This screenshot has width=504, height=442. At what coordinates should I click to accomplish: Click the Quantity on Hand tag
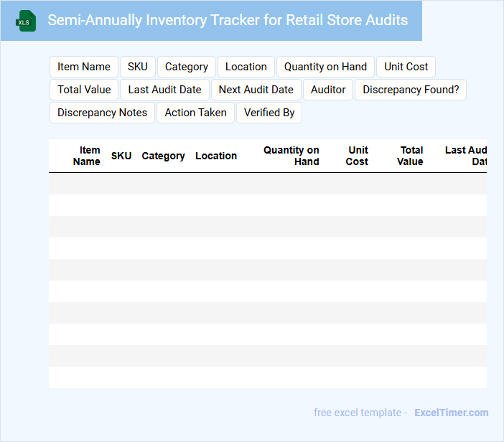[325, 67]
